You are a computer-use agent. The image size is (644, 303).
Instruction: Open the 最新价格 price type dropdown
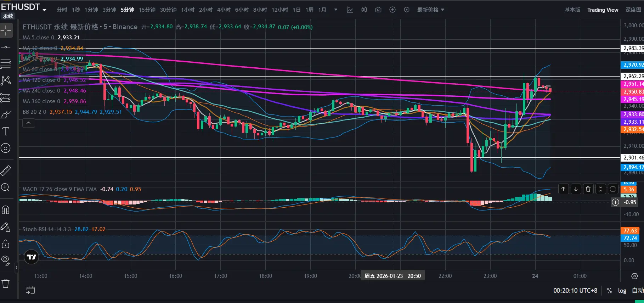[430, 10]
